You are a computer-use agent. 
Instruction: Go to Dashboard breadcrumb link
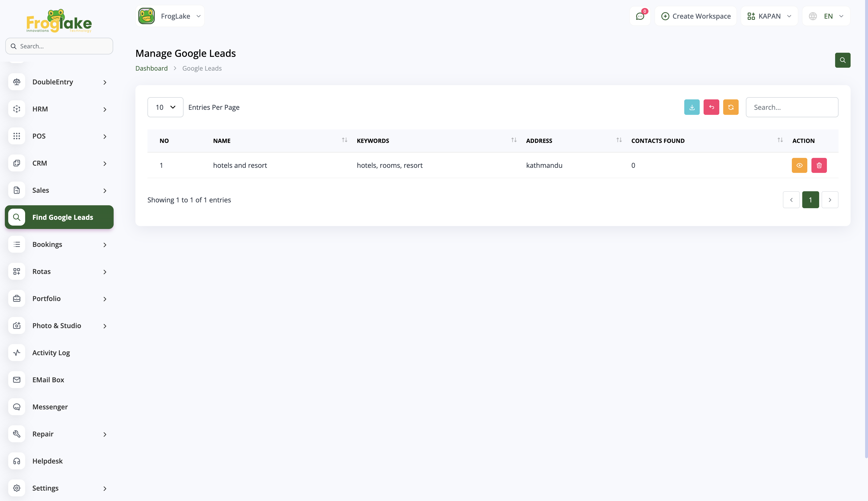click(x=151, y=68)
